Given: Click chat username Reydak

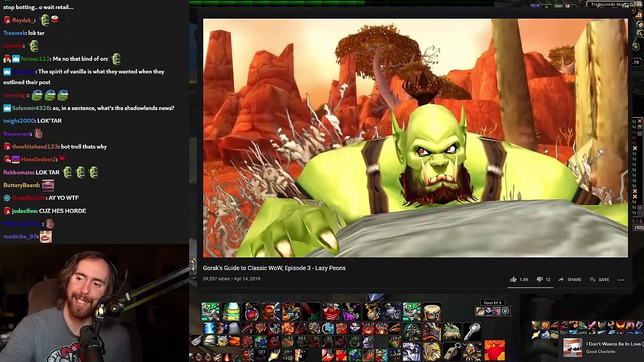Looking at the screenshot, I should click(23, 20).
